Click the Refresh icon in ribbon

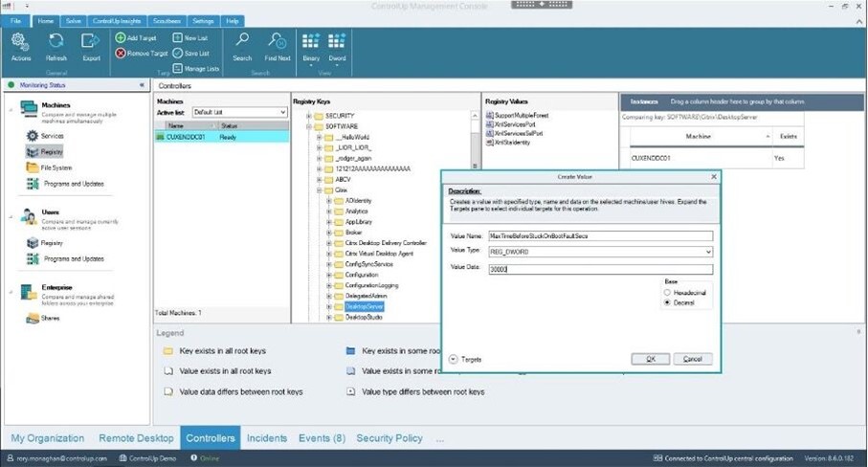click(x=56, y=41)
